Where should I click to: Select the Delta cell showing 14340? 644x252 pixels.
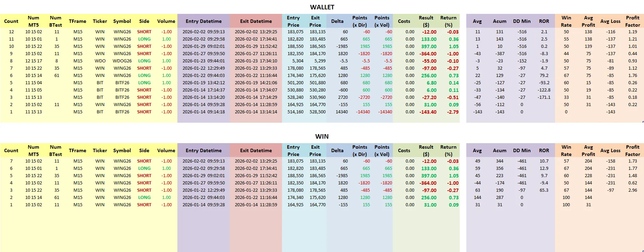pos(342,112)
